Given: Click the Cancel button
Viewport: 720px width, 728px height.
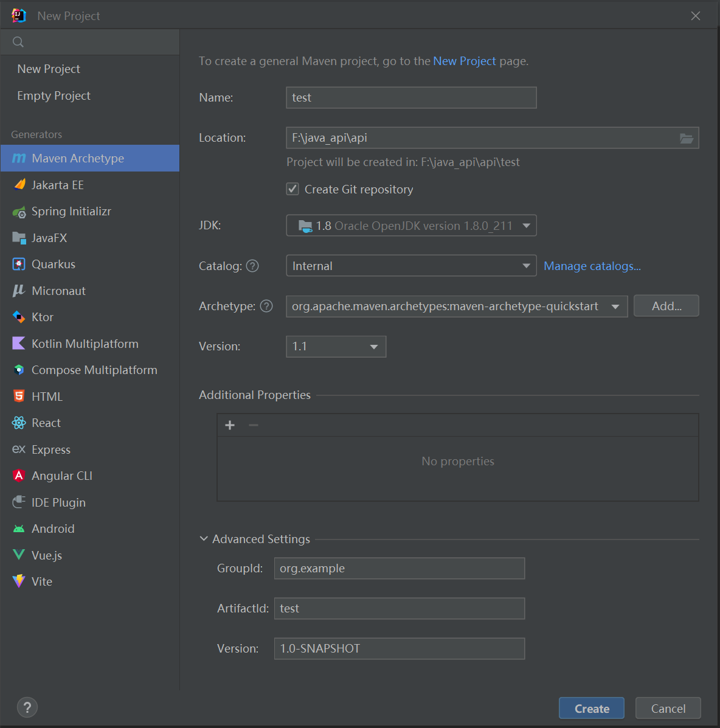Looking at the screenshot, I should [668, 709].
